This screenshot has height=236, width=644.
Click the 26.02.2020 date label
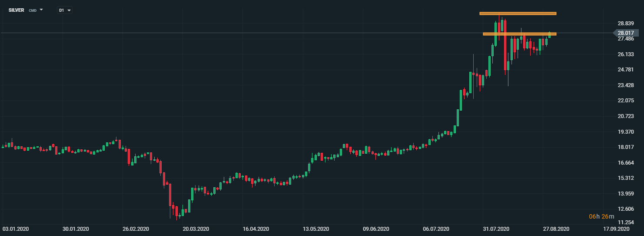point(136,229)
